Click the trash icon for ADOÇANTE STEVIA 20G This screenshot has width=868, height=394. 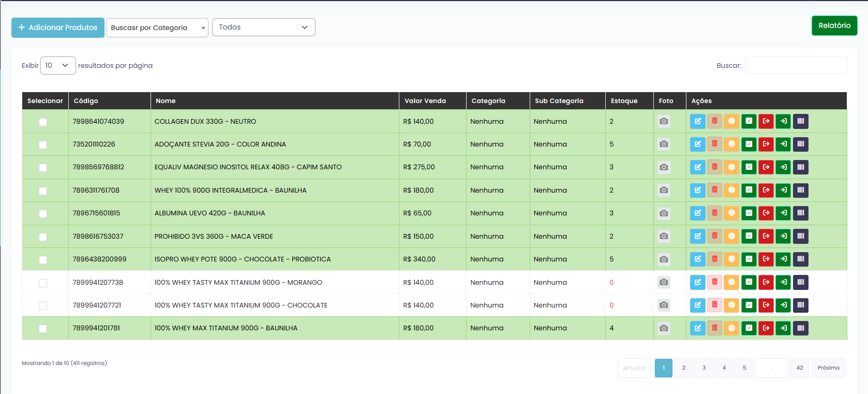click(x=714, y=144)
